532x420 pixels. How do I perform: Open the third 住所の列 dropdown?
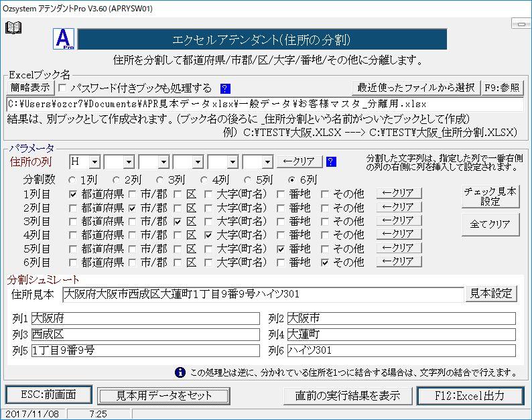tap(163, 162)
